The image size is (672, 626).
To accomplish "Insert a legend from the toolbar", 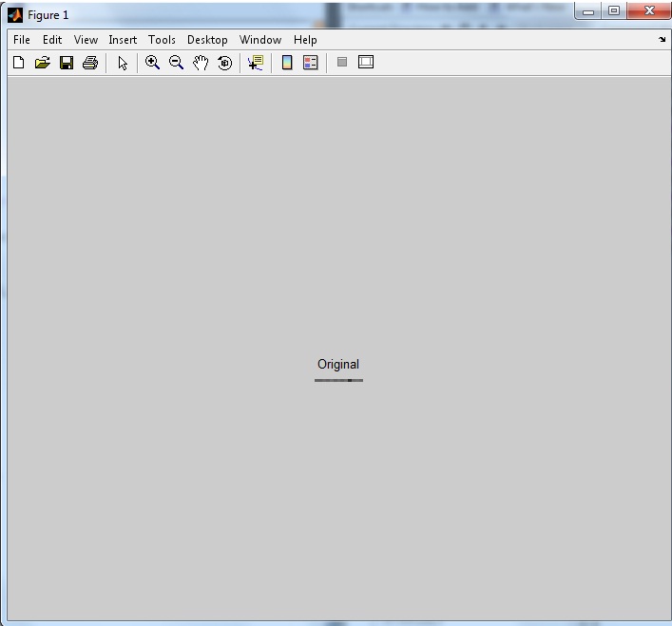I will click(311, 63).
